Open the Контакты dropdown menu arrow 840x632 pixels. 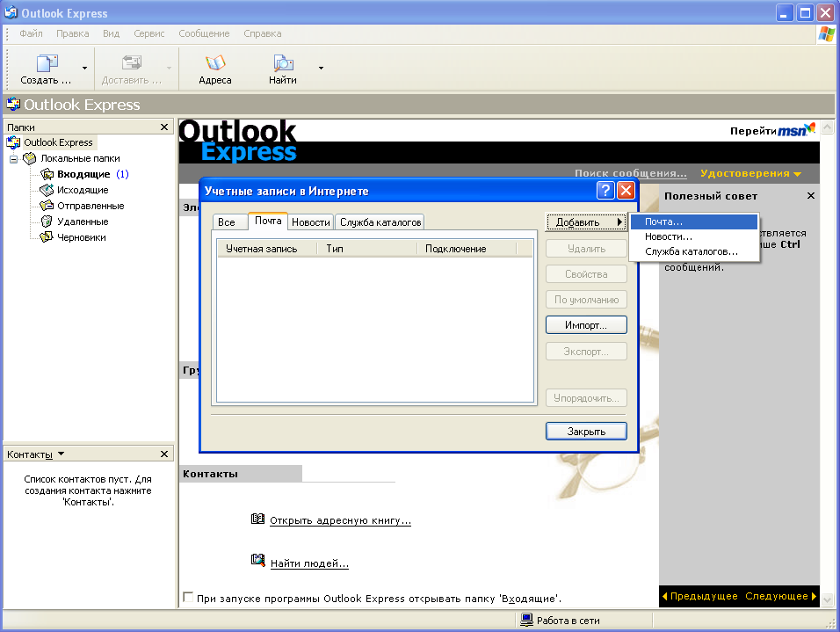tap(62, 454)
